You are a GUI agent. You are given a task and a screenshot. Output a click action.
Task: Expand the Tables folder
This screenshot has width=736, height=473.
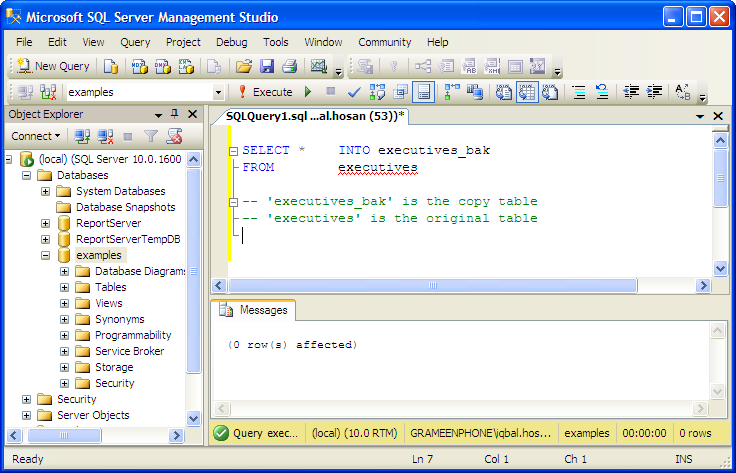64,287
